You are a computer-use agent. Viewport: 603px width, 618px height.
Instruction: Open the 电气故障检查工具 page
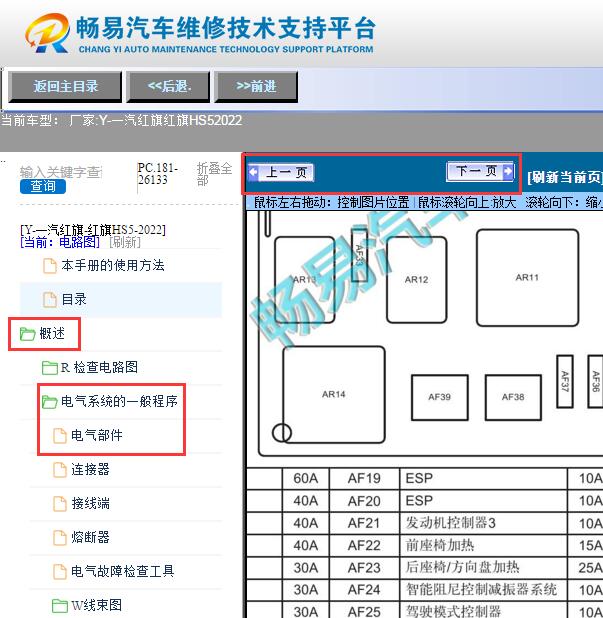point(123,571)
